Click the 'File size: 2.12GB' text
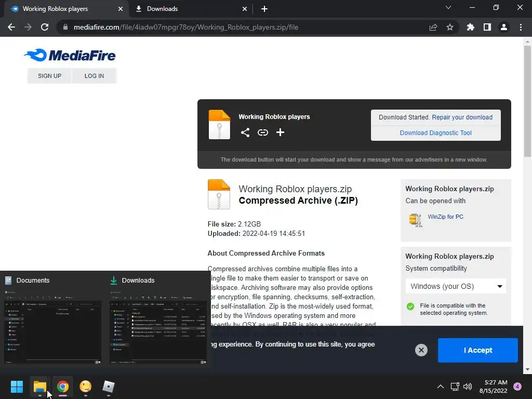532x399 pixels. click(x=234, y=224)
